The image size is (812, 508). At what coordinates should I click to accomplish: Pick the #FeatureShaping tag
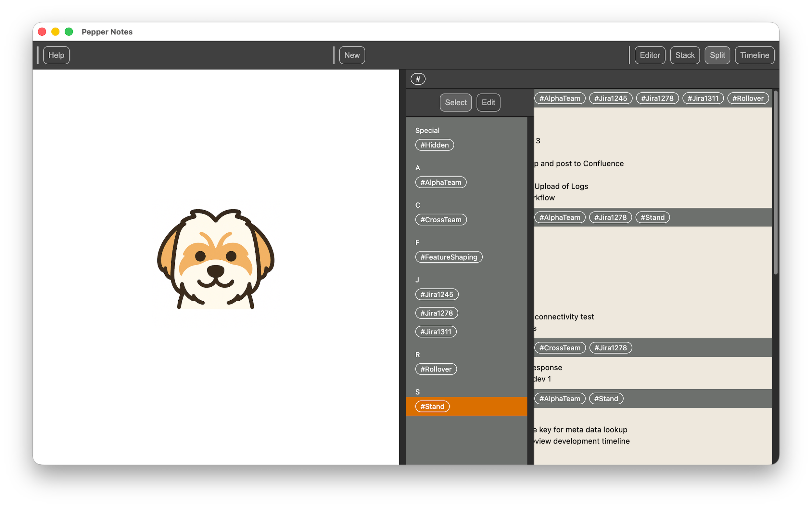pos(449,257)
